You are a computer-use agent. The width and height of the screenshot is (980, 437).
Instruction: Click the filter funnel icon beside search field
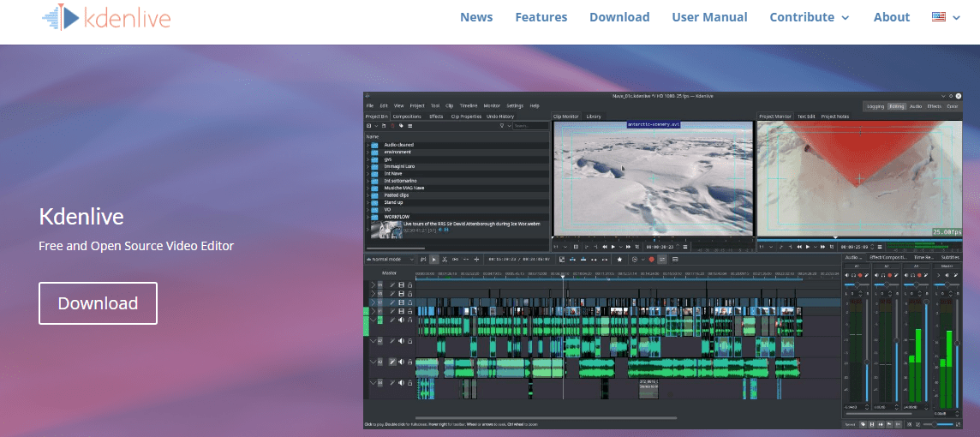point(502,126)
